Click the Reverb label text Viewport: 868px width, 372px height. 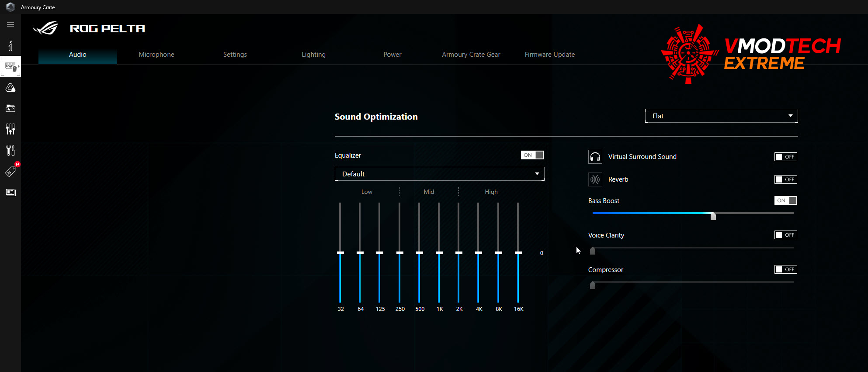coord(618,179)
